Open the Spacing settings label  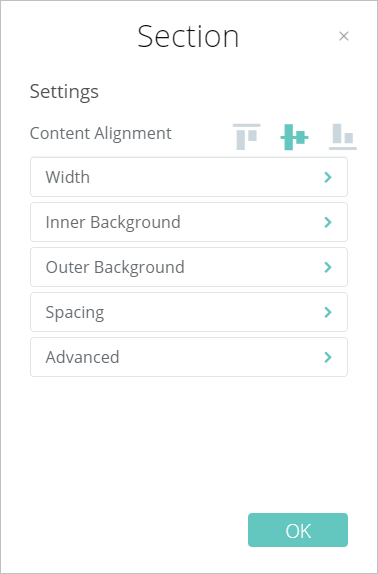point(75,313)
